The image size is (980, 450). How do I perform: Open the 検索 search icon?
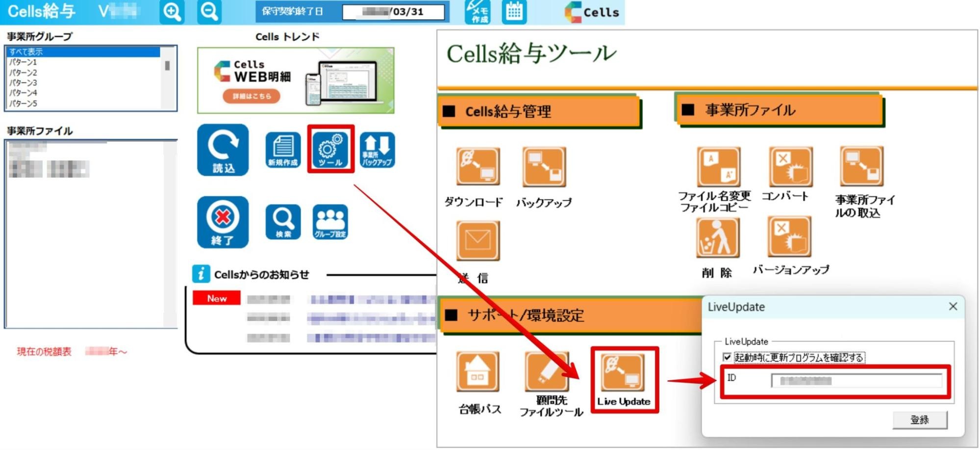(283, 222)
